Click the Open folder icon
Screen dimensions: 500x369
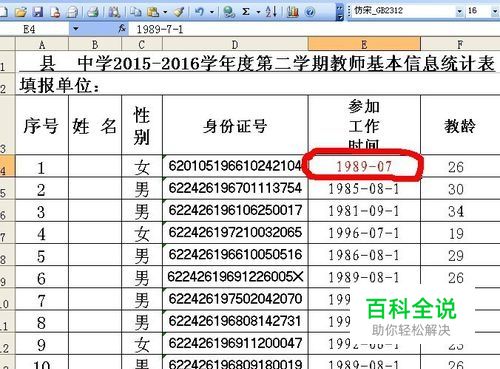21,12
